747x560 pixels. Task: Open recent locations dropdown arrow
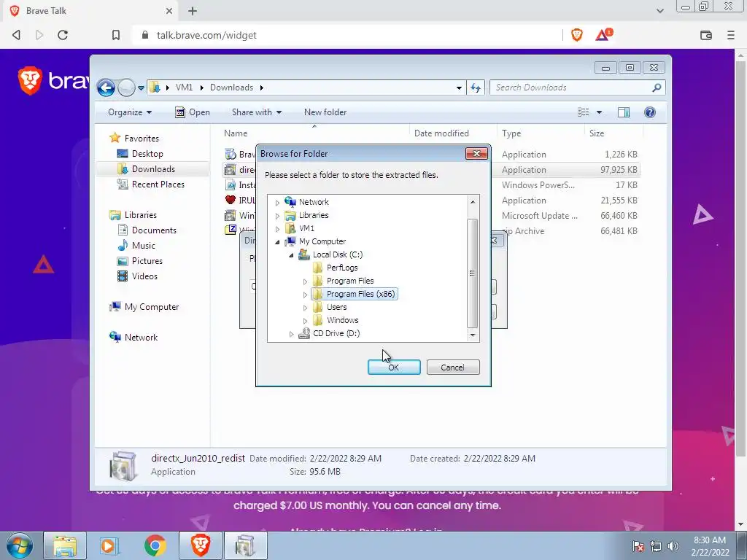(141, 87)
